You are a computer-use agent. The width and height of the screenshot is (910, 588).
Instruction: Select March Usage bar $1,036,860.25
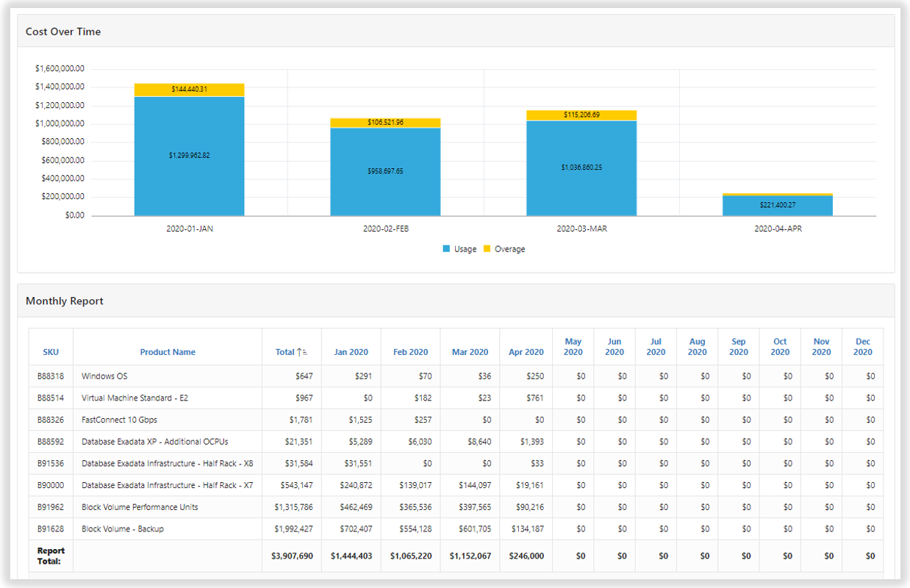[x=581, y=168]
